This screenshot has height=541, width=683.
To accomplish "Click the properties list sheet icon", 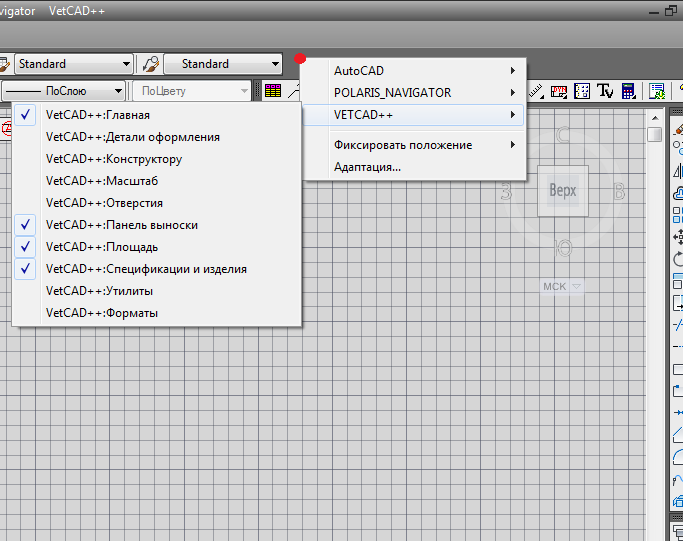I will (657, 91).
